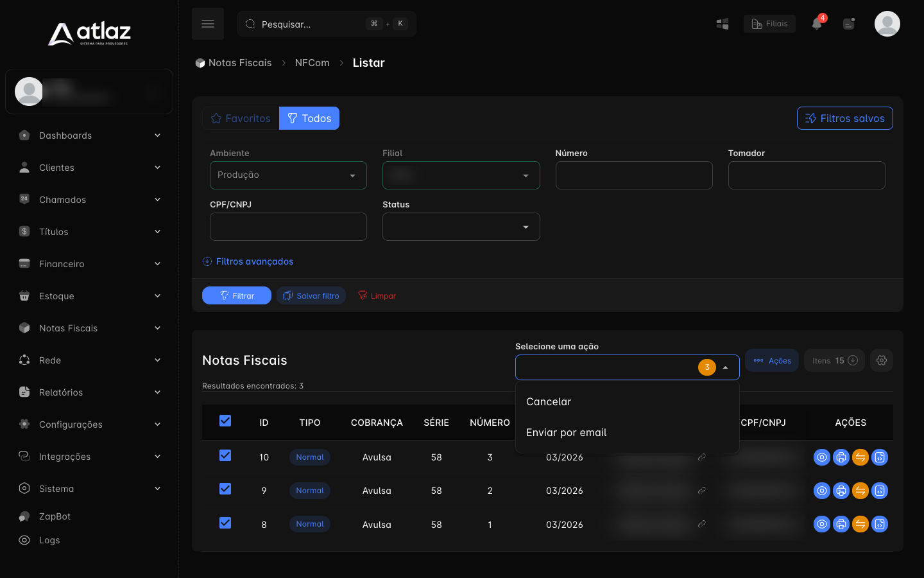
Task: Click the orange swap icon for ID 10
Action: [x=860, y=457]
